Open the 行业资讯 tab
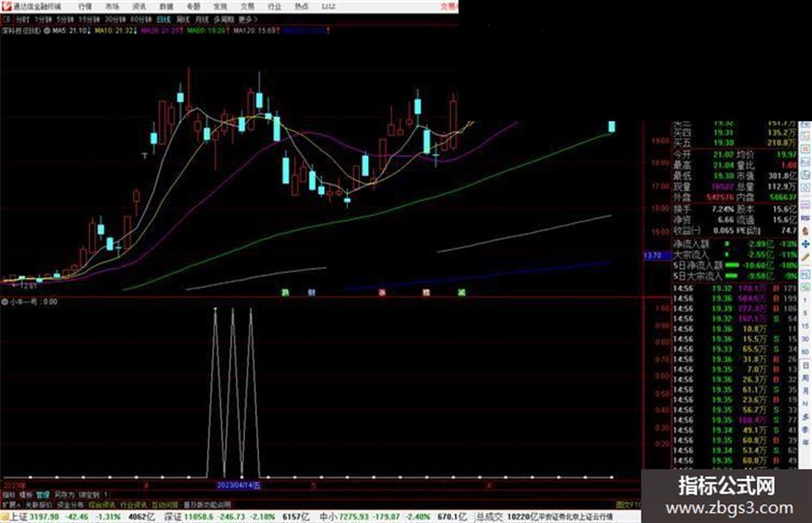The image size is (812, 523). pos(133,504)
